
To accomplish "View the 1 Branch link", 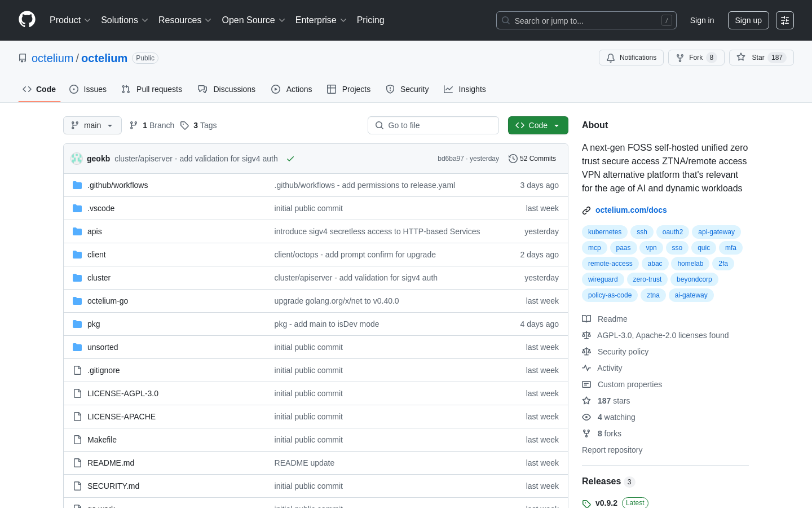I will (x=152, y=125).
